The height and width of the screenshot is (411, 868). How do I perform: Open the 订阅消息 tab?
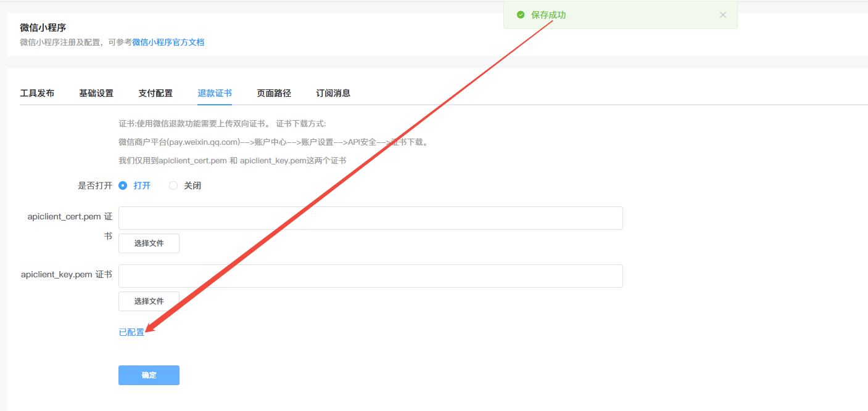pyautogui.click(x=333, y=93)
